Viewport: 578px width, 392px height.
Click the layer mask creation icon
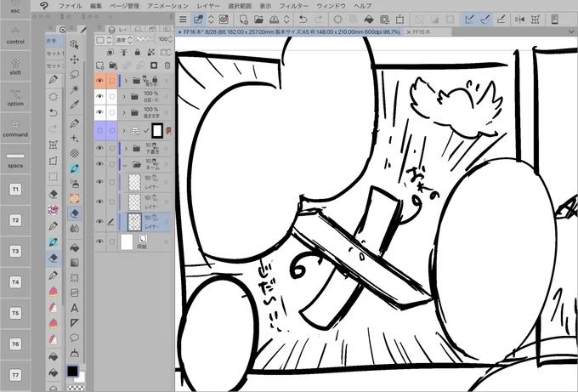coord(154,65)
